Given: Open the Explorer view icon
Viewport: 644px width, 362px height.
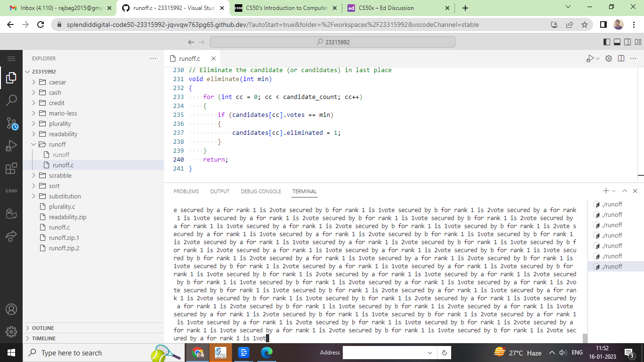Looking at the screenshot, I should click(11, 78).
